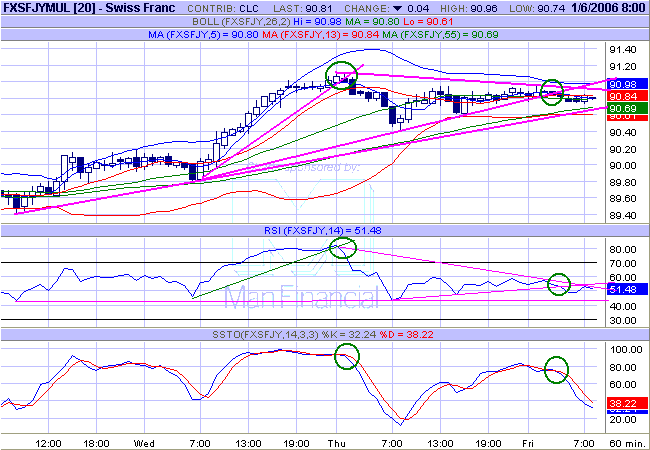Click the 20.00 stochastic axis label
Viewport: 650px width, 450px height.
623,419
